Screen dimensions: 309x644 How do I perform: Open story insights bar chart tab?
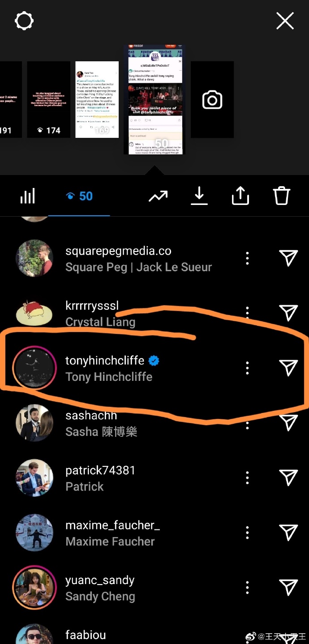(x=27, y=196)
